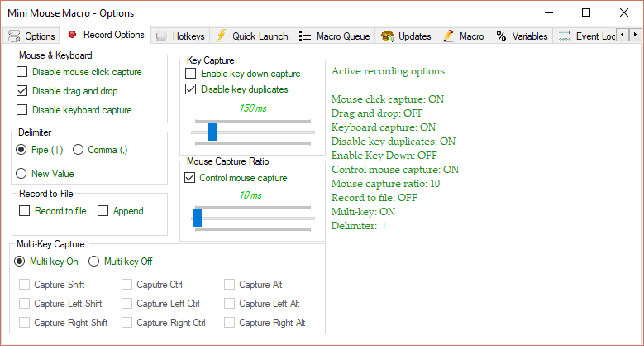Switch to the Options tab

(31, 36)
